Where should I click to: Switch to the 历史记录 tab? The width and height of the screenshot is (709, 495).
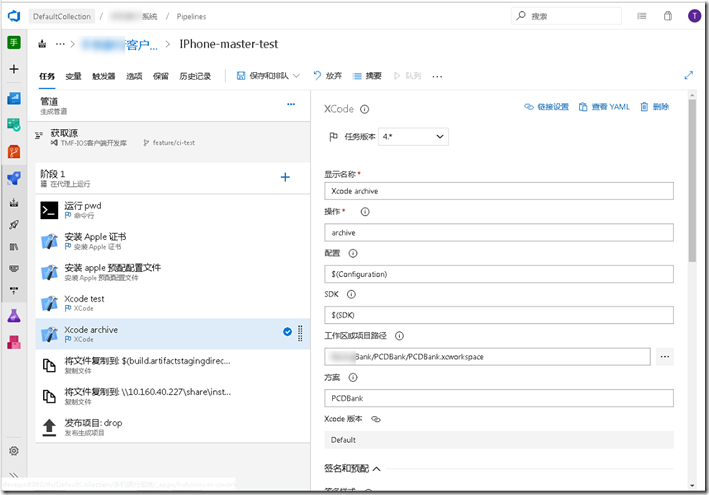click(x=195, y=76)
